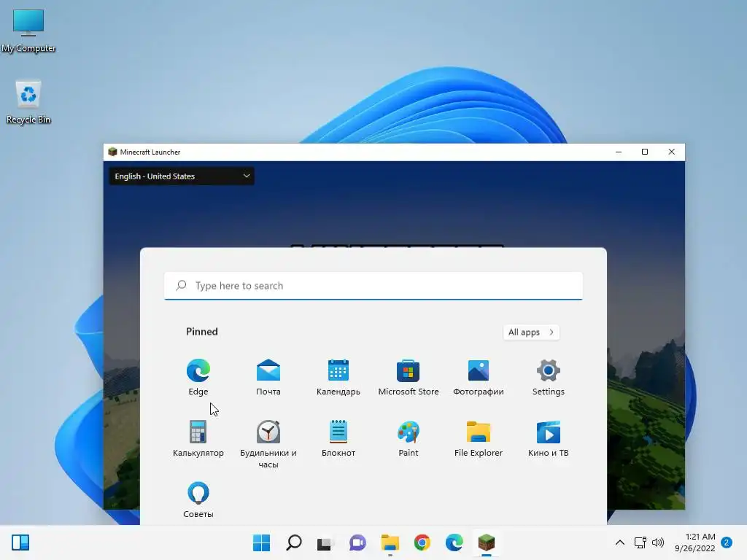This screenshot has height=560, width=747.
Task: Click the network status tray icon
Action: (x=640, y=542)
